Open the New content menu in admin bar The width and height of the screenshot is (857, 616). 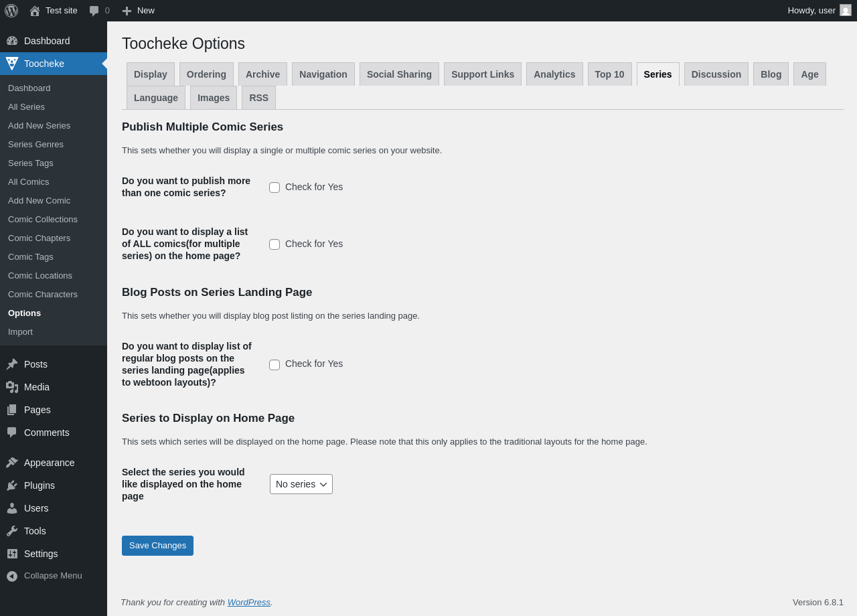click(139, 11)
